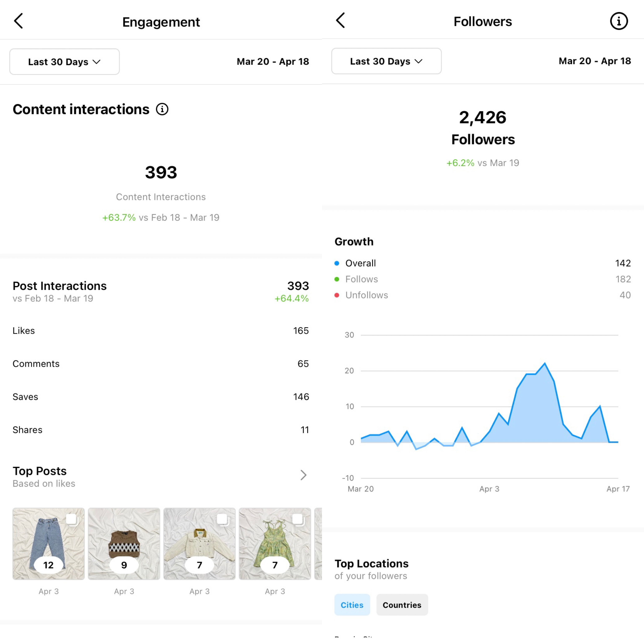Open Followers Last 30 Days dropdown
644x644 pixels.
[x=386, y=61]
